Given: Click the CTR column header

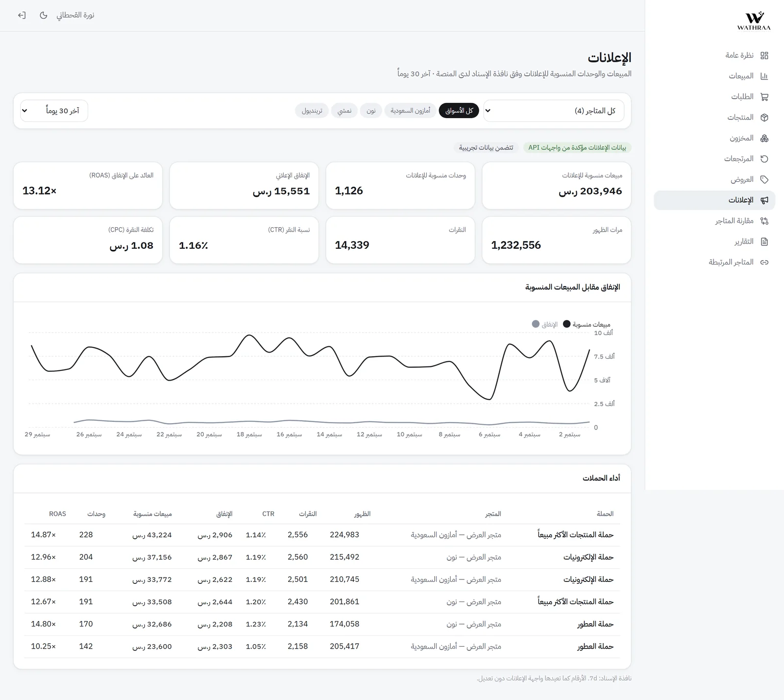Looking at the screenshot, I should tap(268, 514).
